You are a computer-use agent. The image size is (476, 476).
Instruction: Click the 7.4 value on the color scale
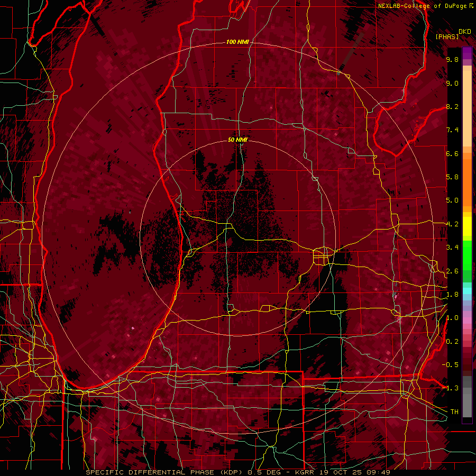452,130
